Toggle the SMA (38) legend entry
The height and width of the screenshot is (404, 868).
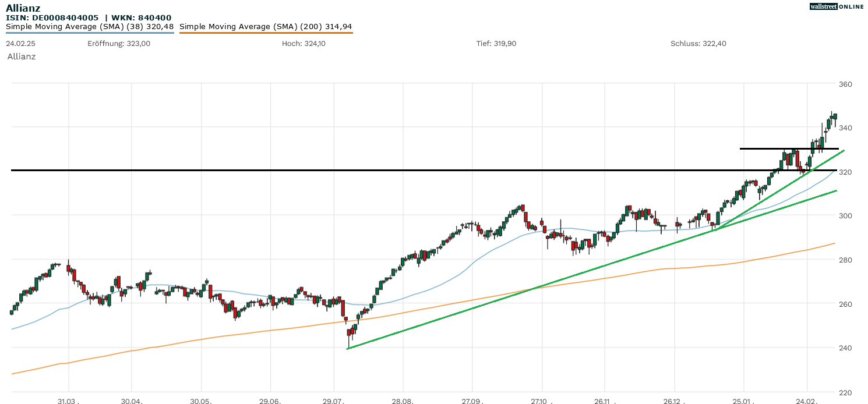click(x=90, y=26)
